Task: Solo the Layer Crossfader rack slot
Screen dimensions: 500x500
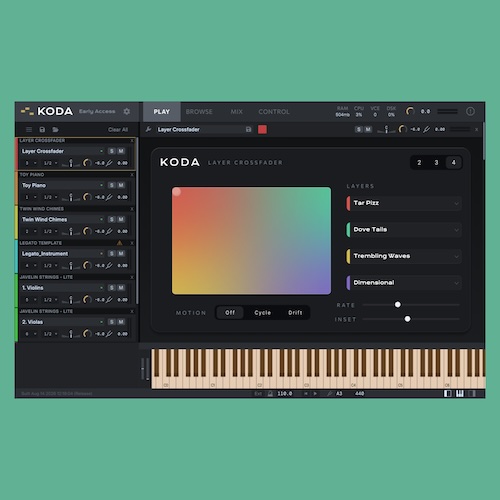Action: (112, 151)
